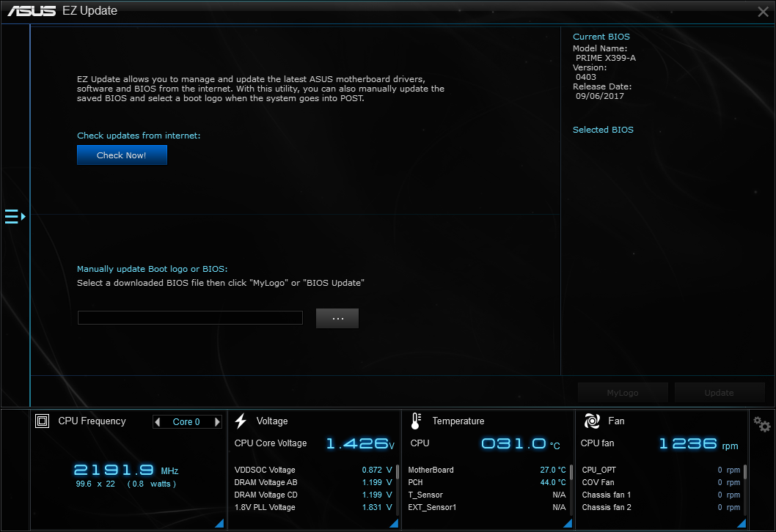Select the CPU_OPT fan row

[661, 470]
